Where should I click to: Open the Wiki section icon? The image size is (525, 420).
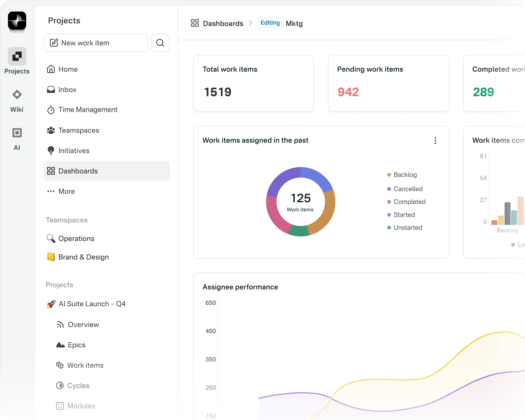click(x=17, y=94)
